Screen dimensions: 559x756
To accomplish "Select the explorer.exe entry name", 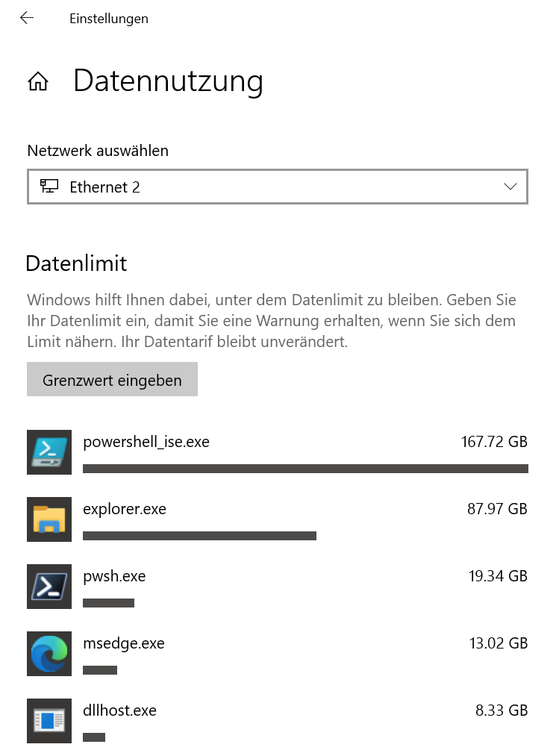I will (125, 509).
